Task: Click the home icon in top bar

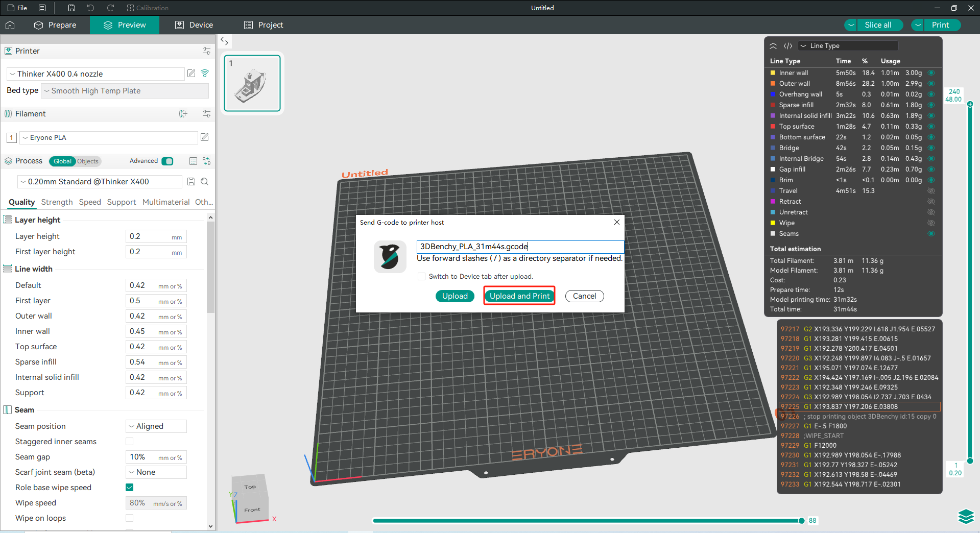Action: 10,25
